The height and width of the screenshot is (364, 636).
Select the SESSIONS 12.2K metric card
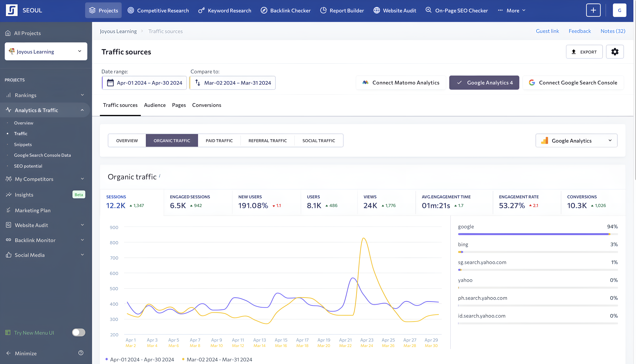(132, 202)
